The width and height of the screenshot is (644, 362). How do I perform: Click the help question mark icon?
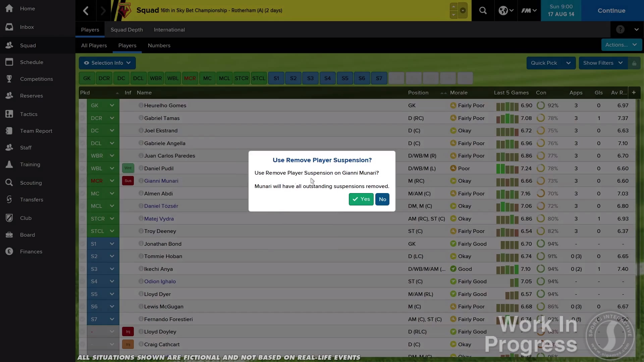(x=620, y=29)
